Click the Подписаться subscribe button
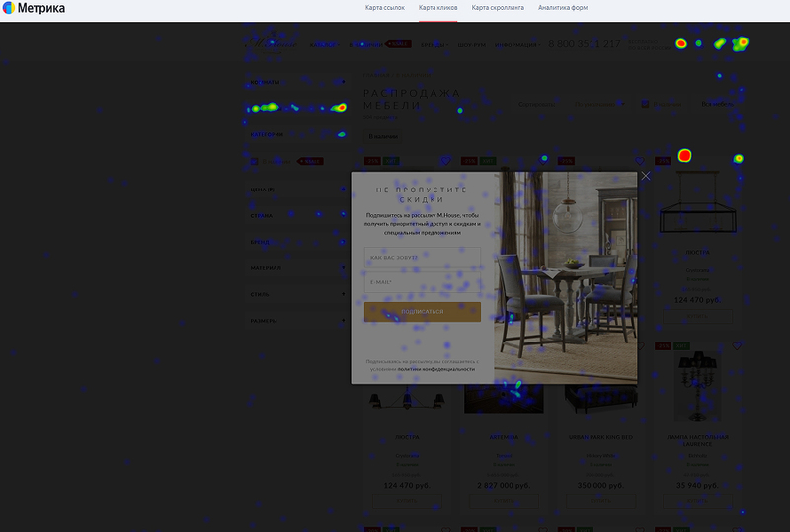The image size is (790, 532). [423, 312]
